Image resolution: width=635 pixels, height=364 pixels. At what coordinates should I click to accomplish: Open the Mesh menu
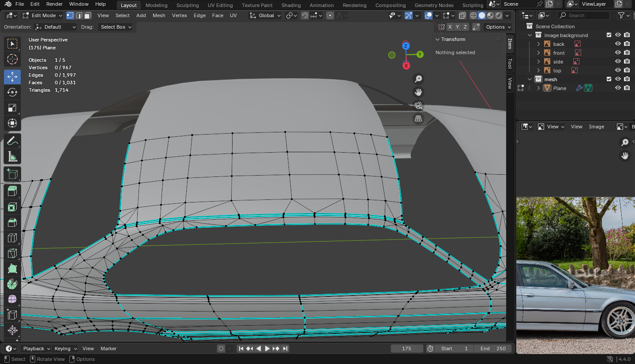(x=159, y=15)
